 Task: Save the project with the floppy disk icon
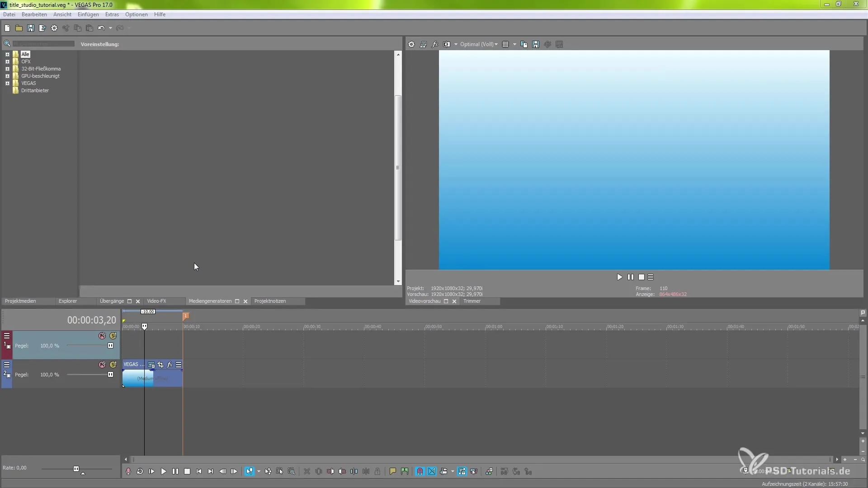(31, 28)
